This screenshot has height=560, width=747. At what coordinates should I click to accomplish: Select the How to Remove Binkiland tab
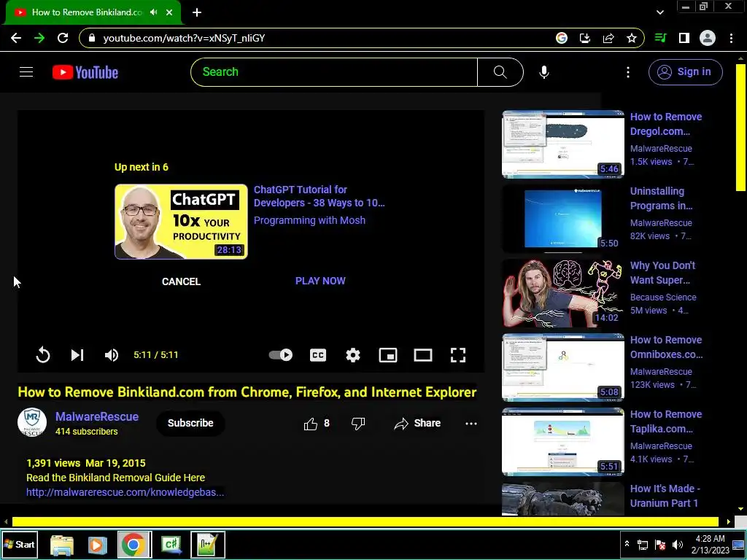click(88, 12)
